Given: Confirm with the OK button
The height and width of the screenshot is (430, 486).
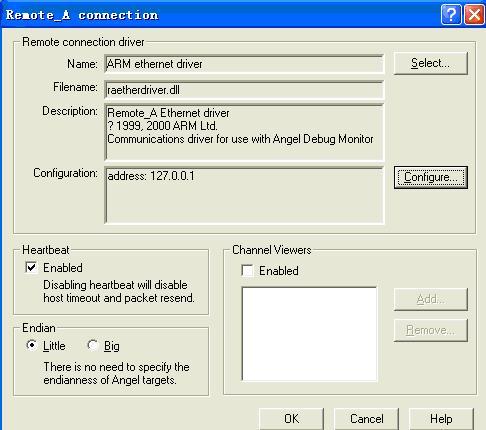Looking at the screenshot, I should pyautogui.click(x=291, y=419).
